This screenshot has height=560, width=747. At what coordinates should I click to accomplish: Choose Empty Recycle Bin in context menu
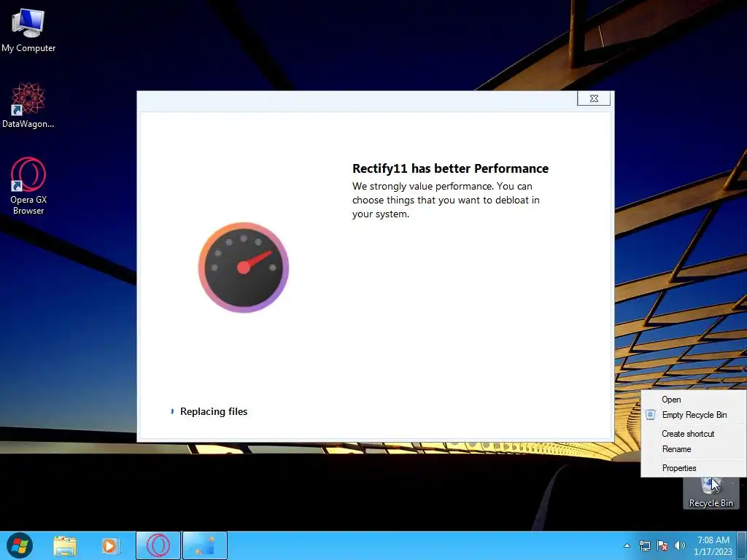(x=694, y=415)
